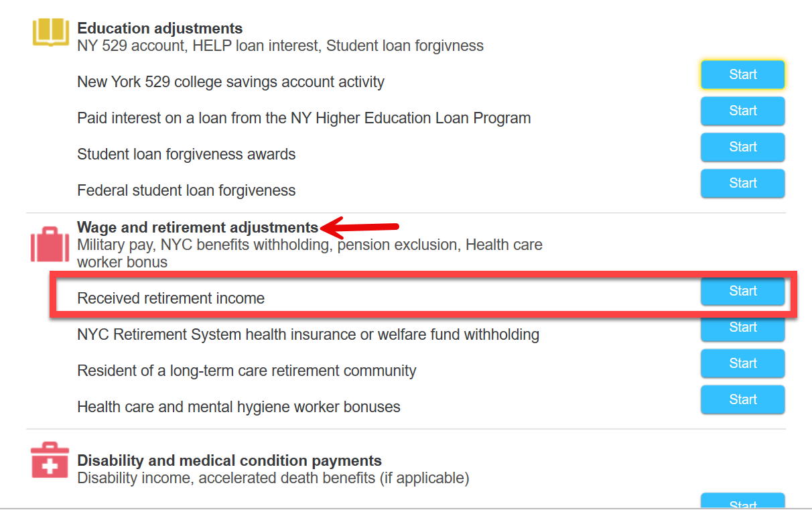Start Student loan forgiveness awards
The image size is (812, 510).
pos(742,147)
